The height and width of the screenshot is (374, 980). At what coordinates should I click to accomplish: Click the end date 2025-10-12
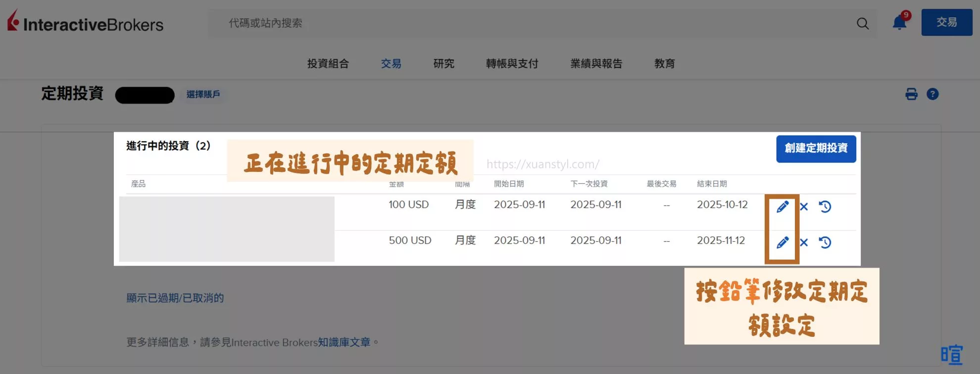[722, 205]
